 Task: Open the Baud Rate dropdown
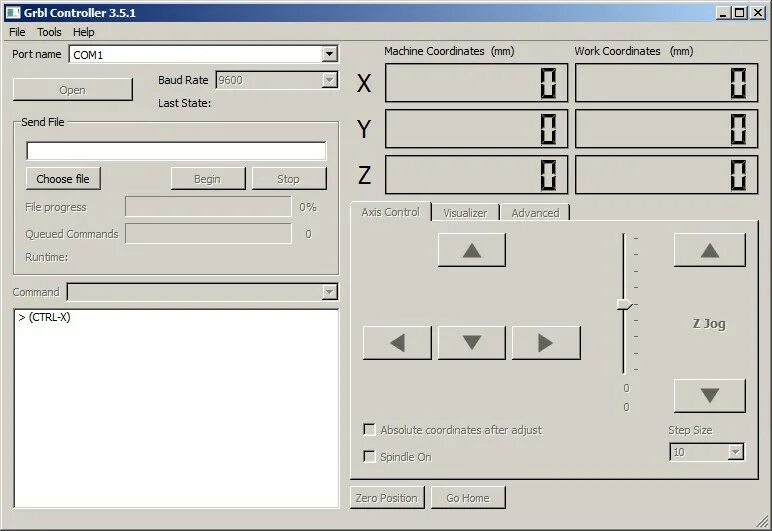pyautogui.click(x=329, y=80)
